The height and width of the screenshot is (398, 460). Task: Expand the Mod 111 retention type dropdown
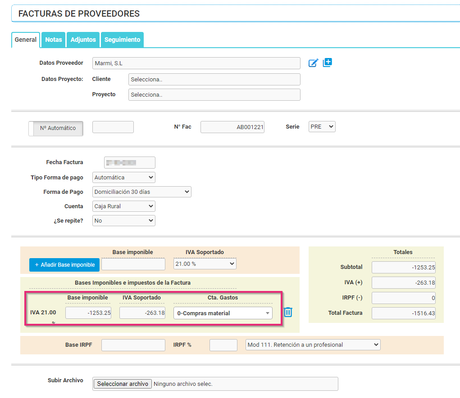tap(313, 345)
